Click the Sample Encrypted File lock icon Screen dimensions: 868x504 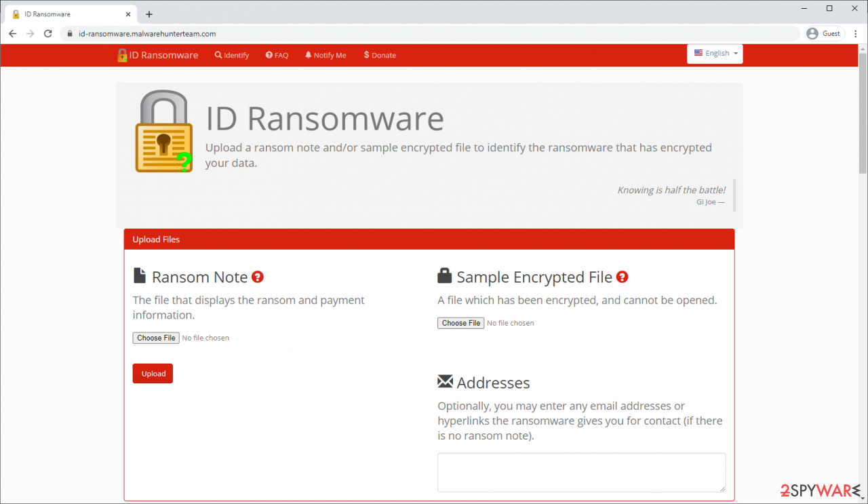click(445, 275)
